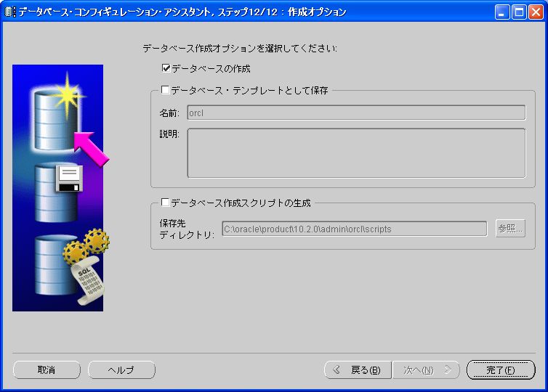Minimize the configuration assistant window
The height and width of the screenshot is (392, 548).
[x=502, y=12]
